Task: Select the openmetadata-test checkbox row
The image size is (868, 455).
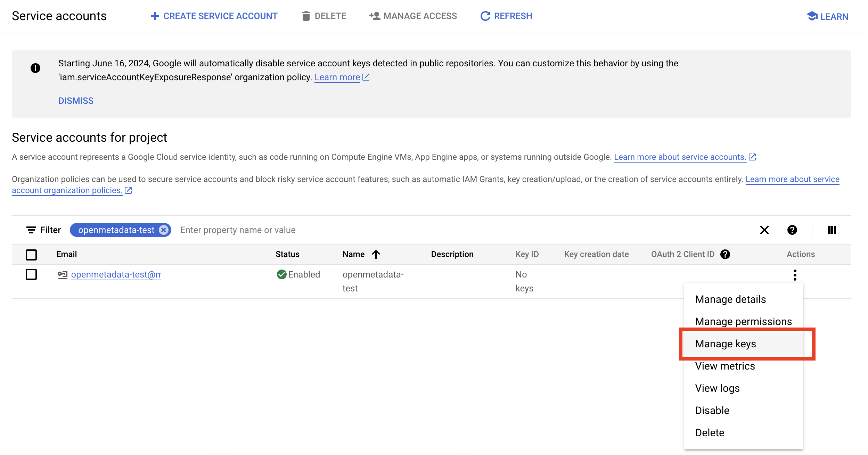Action: [x=31, y=274]
